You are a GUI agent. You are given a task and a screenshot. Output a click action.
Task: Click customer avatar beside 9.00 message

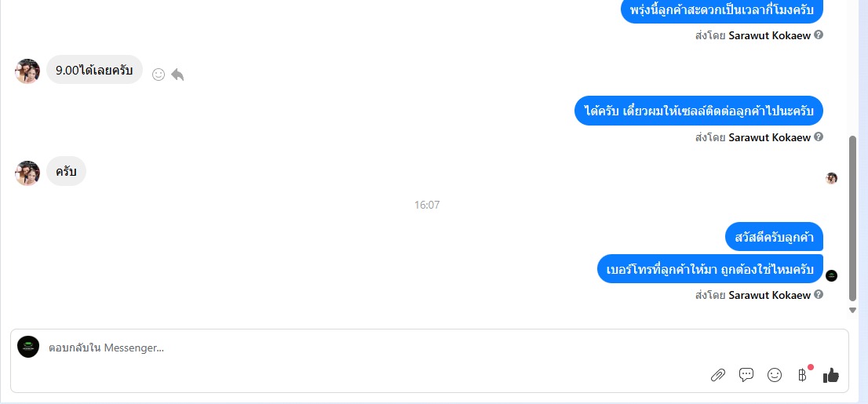[27, 71]
